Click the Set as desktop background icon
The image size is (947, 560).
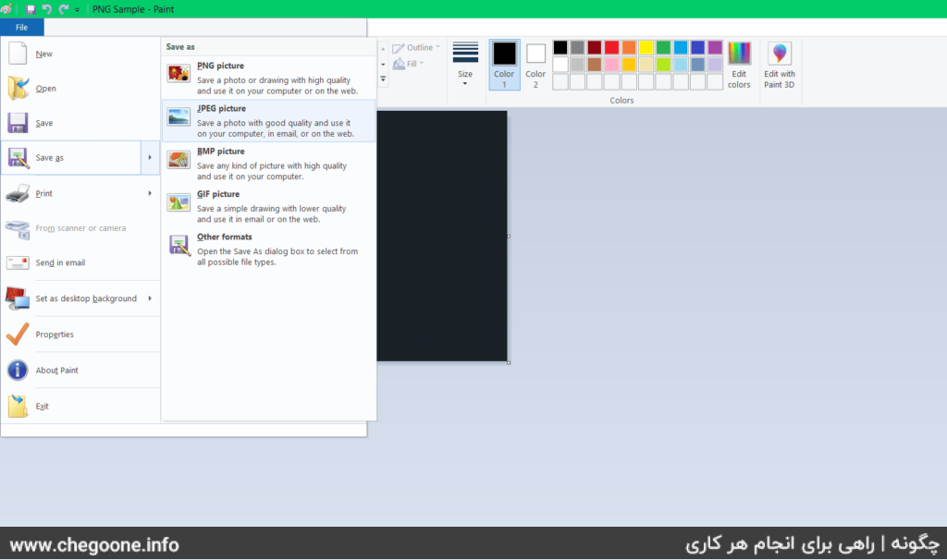coord(18,298)
